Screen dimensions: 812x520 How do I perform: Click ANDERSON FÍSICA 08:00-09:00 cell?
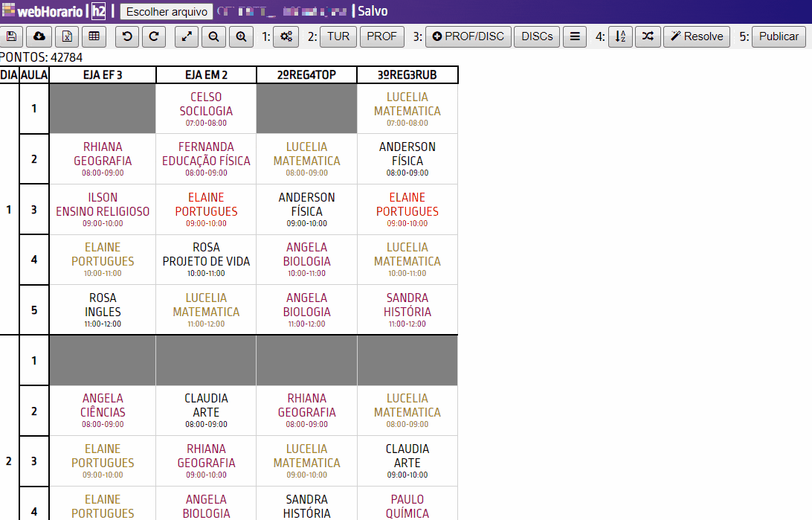coord(407,159)
